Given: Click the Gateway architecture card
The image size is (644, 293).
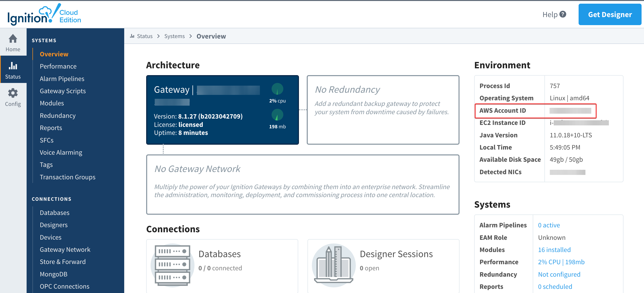Looking at the screenshot, I should coord(223,110).
